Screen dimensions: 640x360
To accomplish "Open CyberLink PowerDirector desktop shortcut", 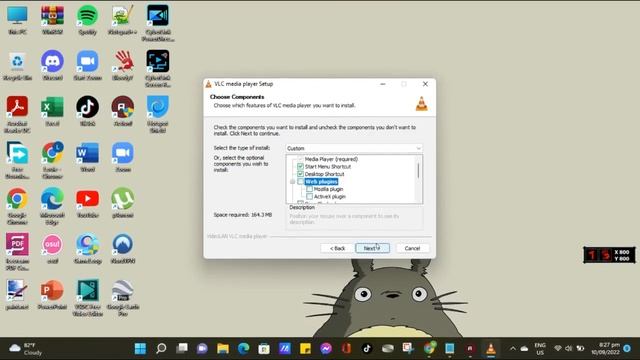I will point(158,23).
